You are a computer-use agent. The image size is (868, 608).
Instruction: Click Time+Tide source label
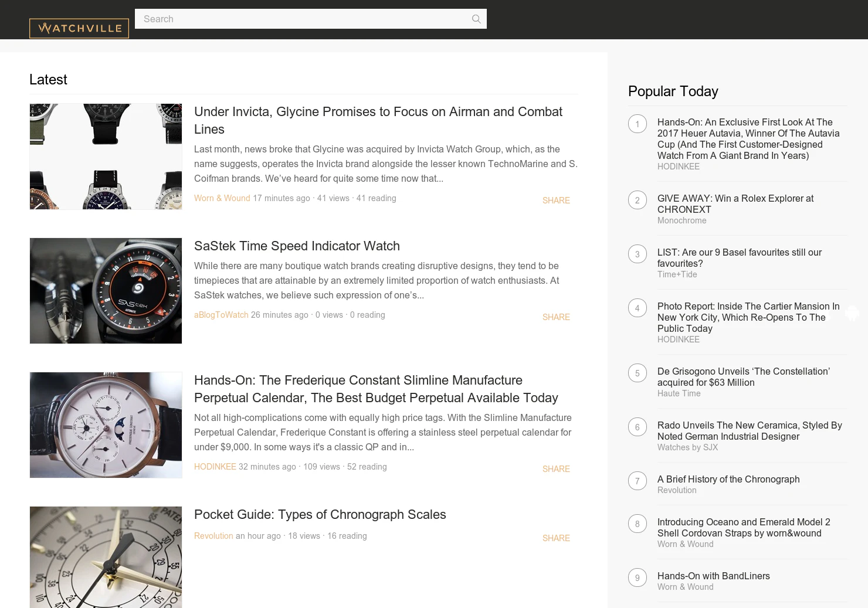point(677,274)
